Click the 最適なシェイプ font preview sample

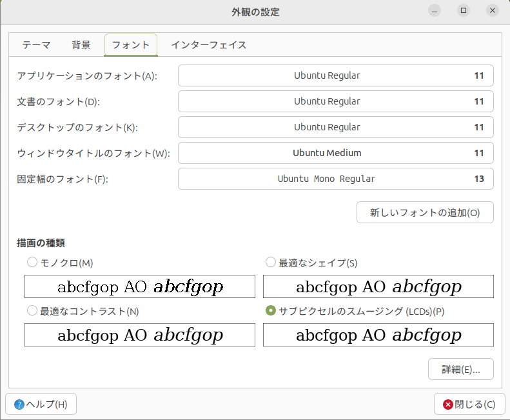point(378,286)
